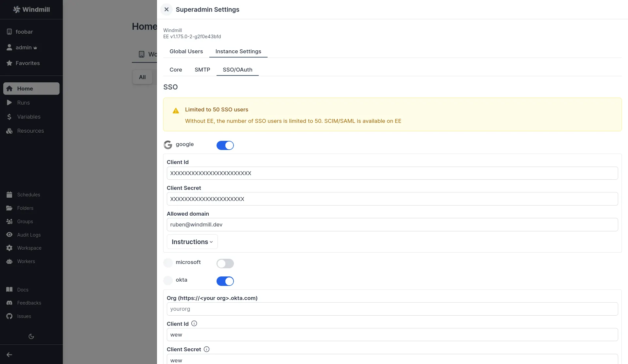This screenshot has height=364, width=628.
Task: Click the Home sidebar icon
Action: click(9, 88)
